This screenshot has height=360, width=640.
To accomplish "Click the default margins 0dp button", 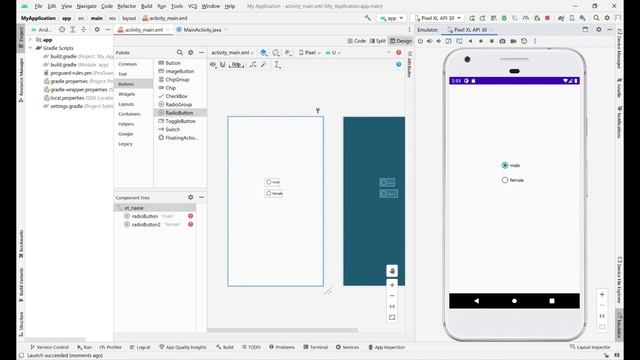I will click(236, 64).
